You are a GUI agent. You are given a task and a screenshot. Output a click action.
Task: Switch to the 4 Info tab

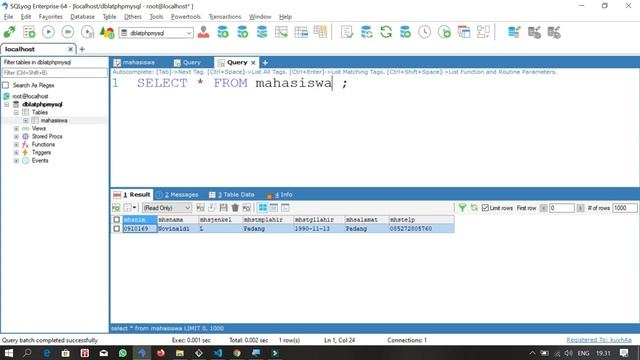click(x=280, y=195)
